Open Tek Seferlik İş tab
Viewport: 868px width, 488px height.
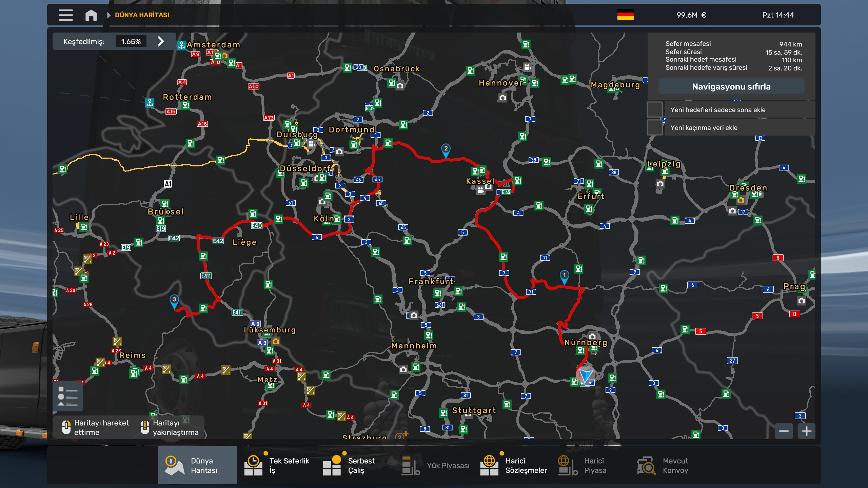coord(277,465)
